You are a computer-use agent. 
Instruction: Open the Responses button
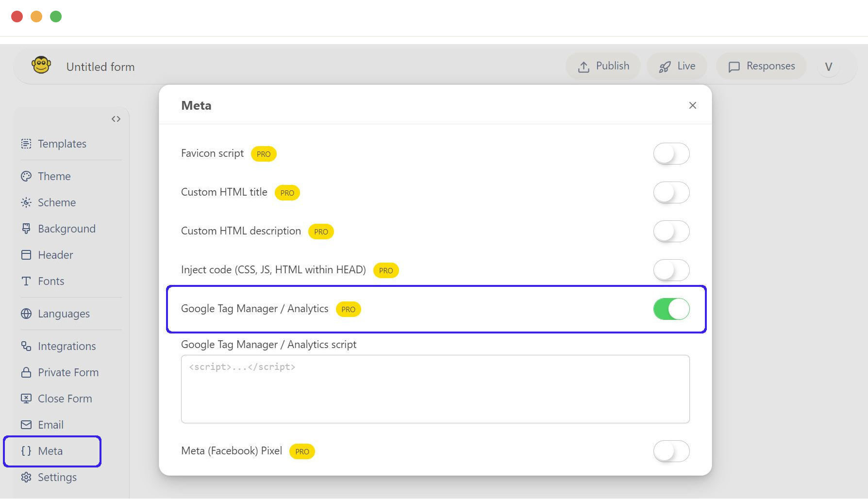(x=761, y=67)
